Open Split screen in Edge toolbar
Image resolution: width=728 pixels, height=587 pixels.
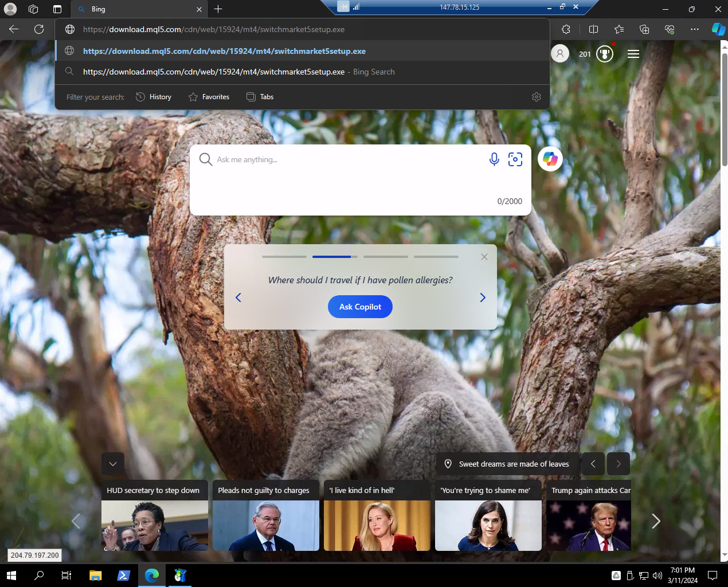tap(593, 29)
